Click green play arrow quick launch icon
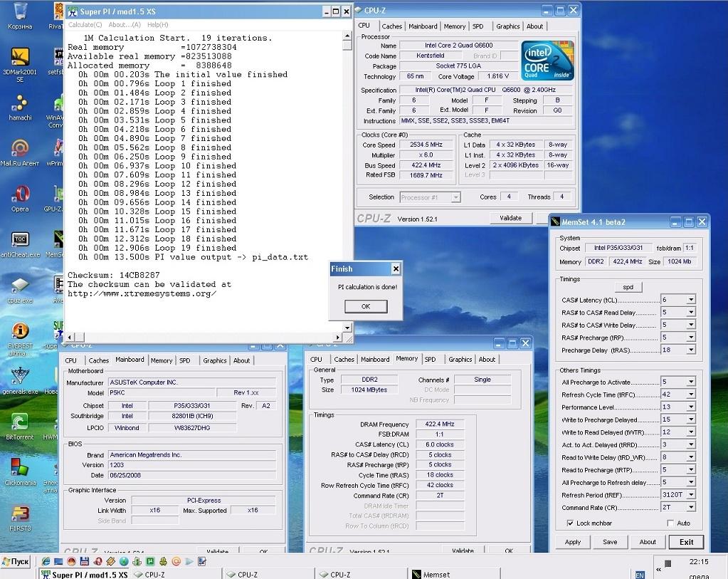The height and width of the screenshot is (579, 728). (x=189, y=562)
